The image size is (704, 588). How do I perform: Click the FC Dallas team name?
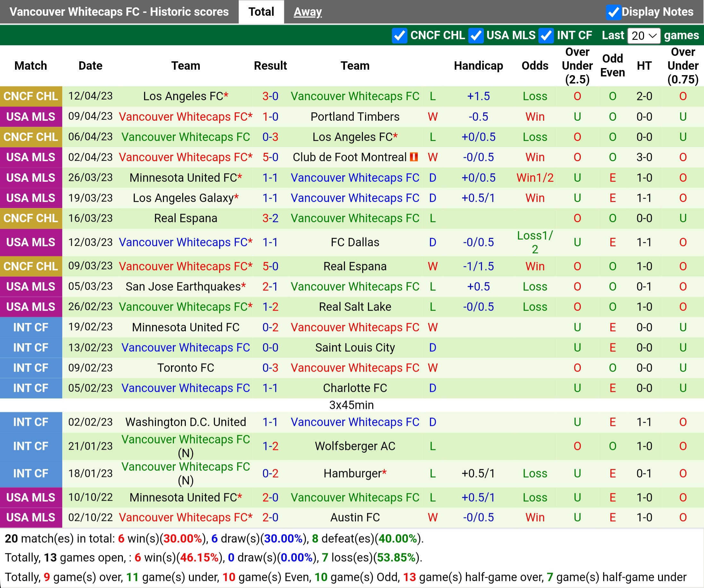coord(355,242)
